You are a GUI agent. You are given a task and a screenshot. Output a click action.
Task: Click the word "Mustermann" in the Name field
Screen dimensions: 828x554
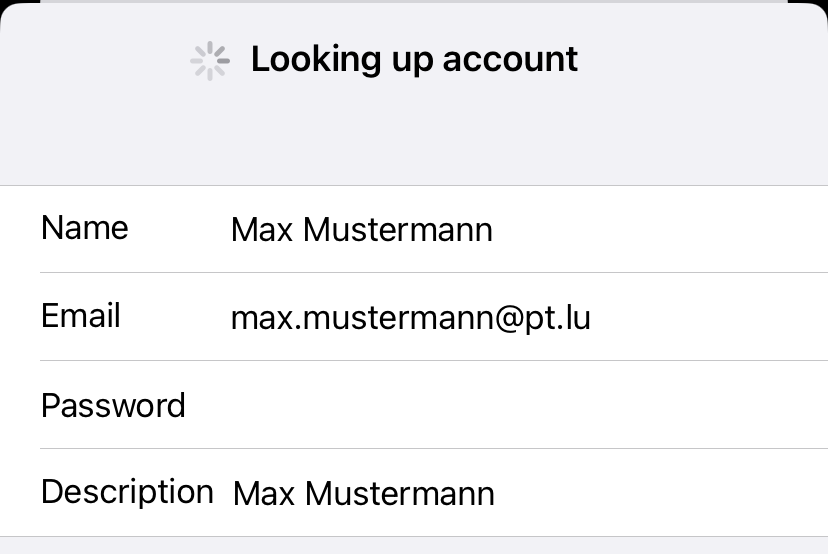pyautogui.click(x=398, y=230)
